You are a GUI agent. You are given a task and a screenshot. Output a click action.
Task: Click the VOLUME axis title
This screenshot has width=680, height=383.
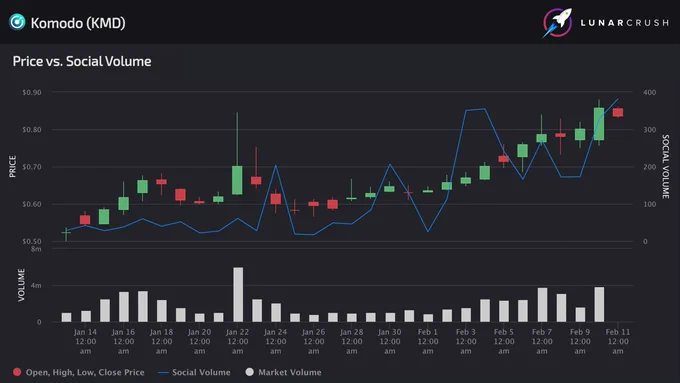21,285
